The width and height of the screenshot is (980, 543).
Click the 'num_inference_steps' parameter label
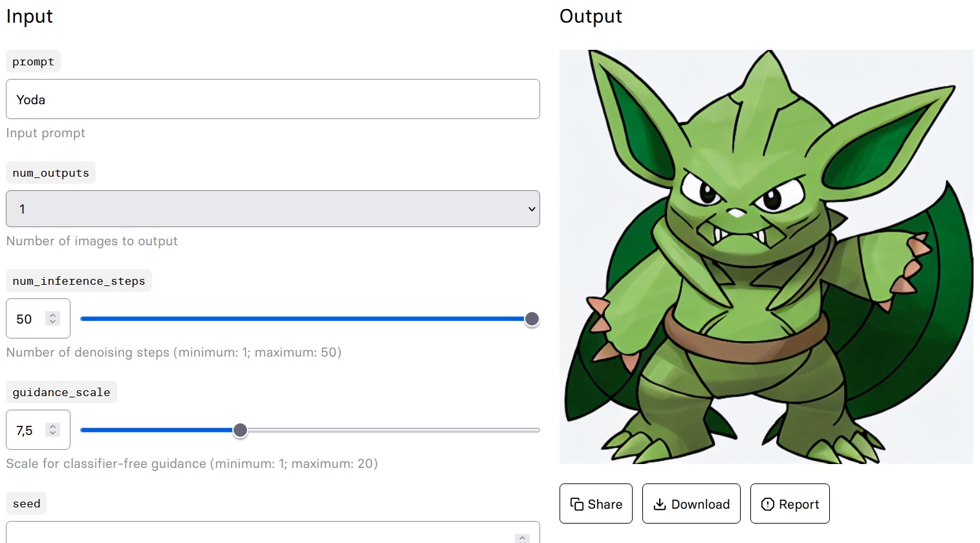coord(79,281)
